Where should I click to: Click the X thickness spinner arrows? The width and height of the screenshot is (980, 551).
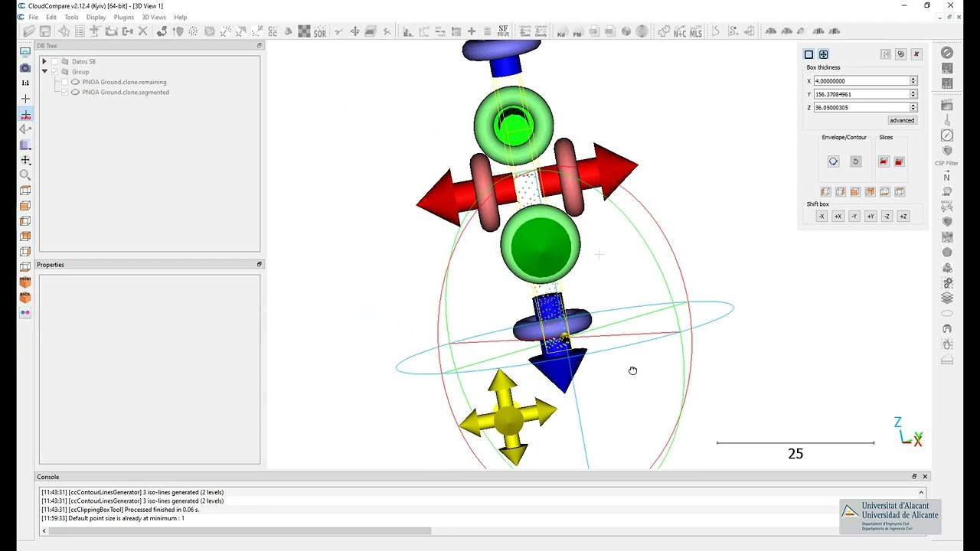tap(913, 80)
